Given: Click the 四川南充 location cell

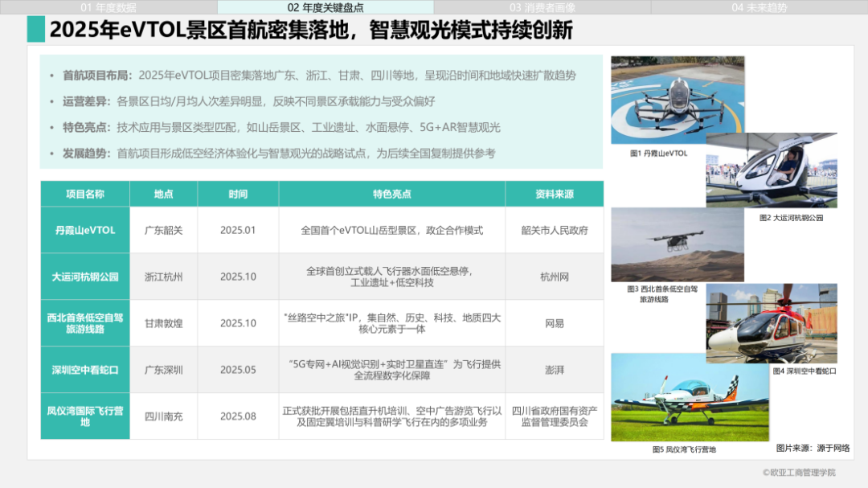Looking at the screenshot, I should coord(163,416).
